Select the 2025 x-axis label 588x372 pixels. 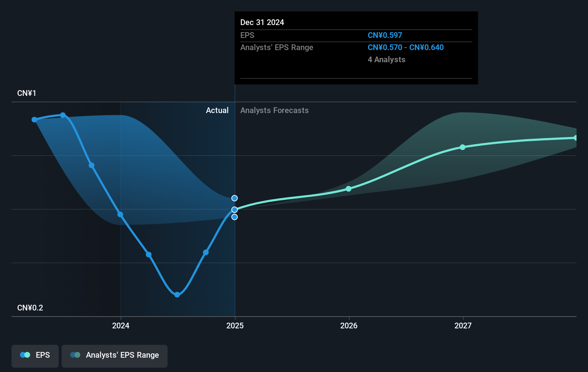[235, 325]
